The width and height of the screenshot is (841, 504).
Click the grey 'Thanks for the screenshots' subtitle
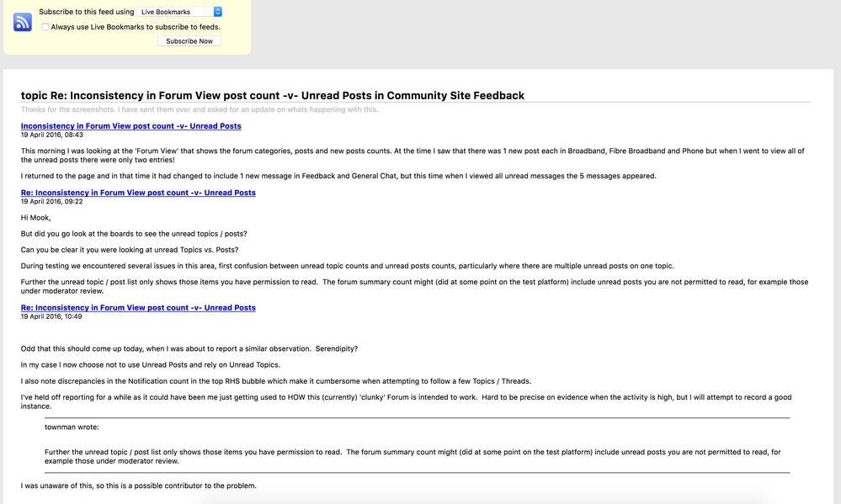[x=200, y=109]
